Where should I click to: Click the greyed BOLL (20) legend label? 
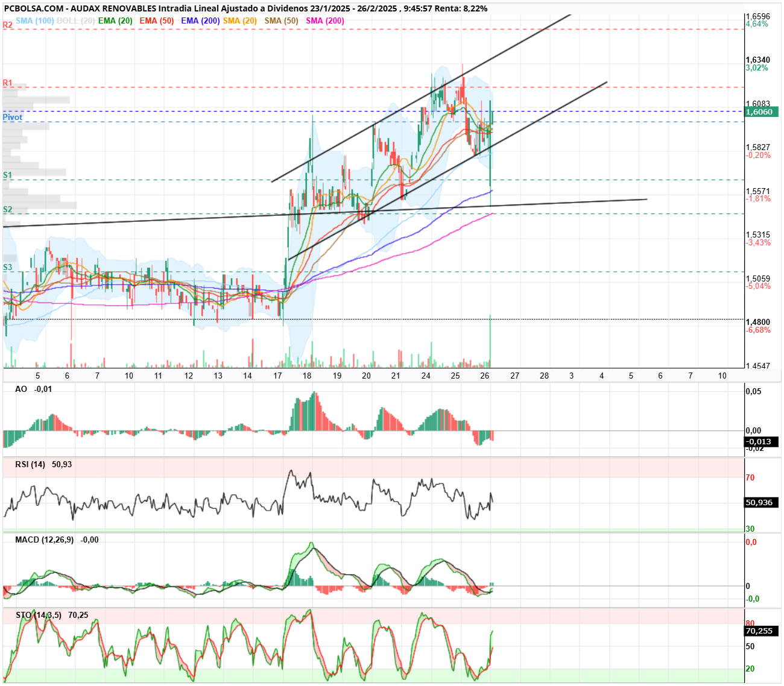pyautogui.click(x=76, y=20)
